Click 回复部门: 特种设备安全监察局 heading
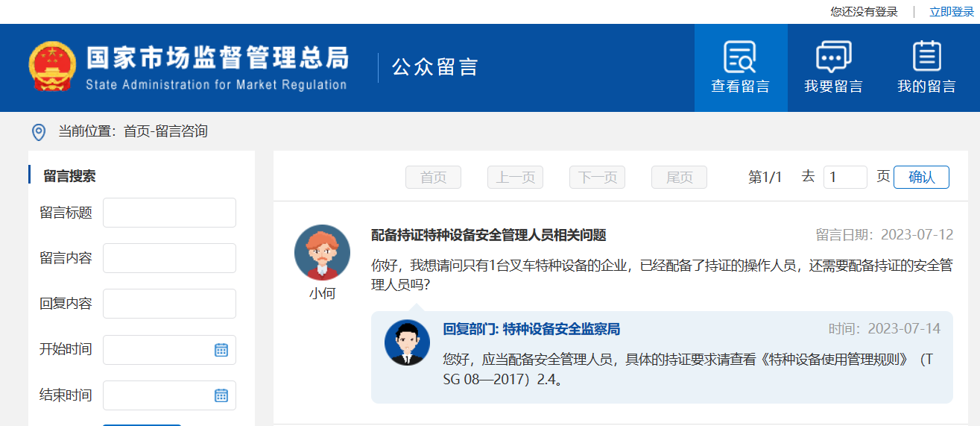 click(531, 329)
